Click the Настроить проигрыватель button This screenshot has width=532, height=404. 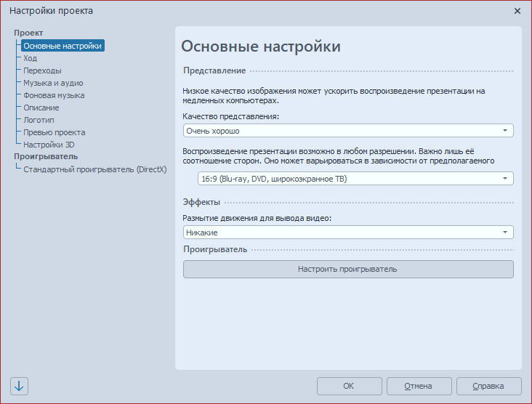click(x=348, y=269)
